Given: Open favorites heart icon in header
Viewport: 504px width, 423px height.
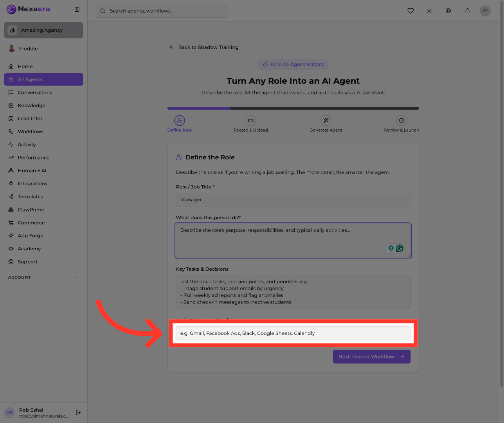Looking at the screenshot, I should [410, 11].
